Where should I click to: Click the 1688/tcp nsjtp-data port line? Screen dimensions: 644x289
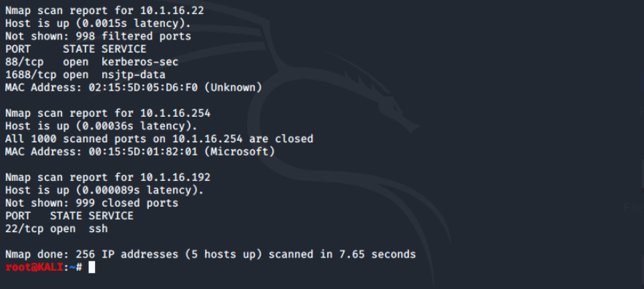(85, 74)
